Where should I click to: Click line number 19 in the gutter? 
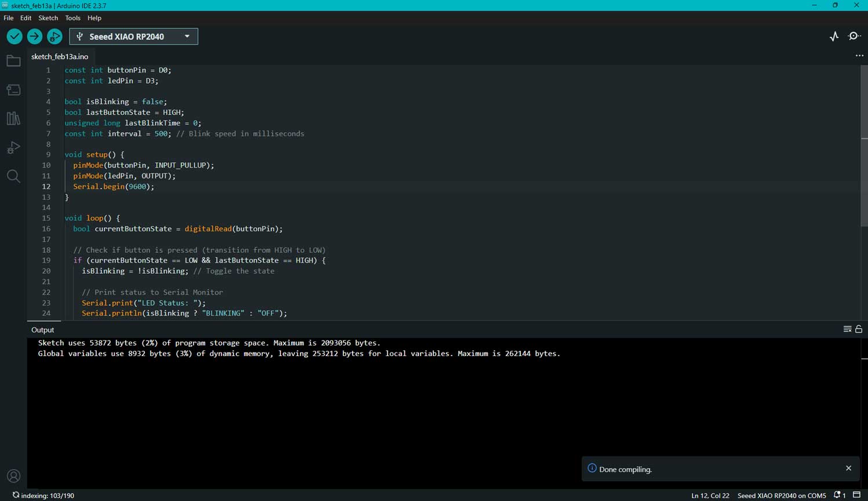[46, 260]
